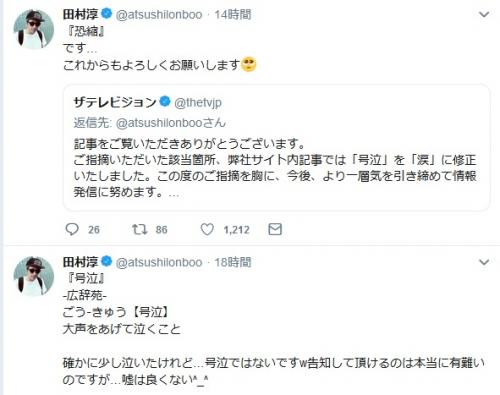
Task: Open the @atsushilonboo handle on the first tweet
Action: [159, 15]
